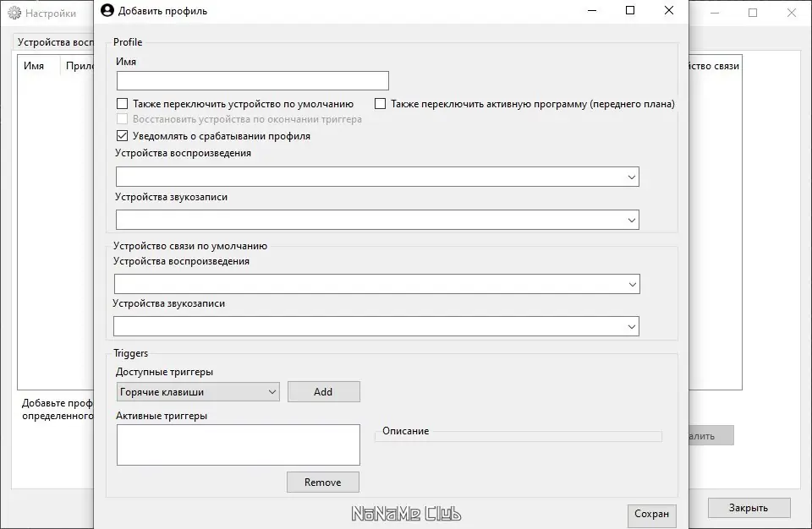Open Доступные триггеры Горячие клавиши dropdown

tap(198, 392)
